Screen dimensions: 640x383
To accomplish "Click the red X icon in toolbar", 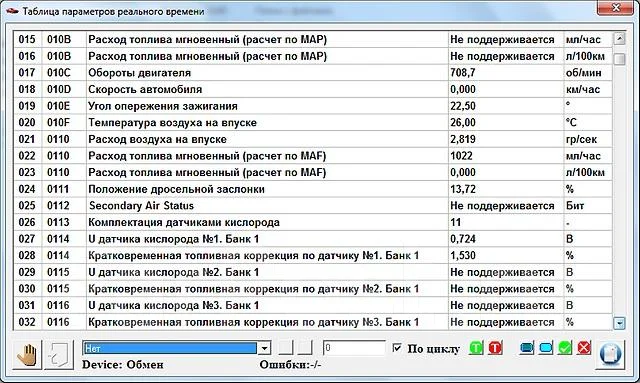I will tap(584, 348).
